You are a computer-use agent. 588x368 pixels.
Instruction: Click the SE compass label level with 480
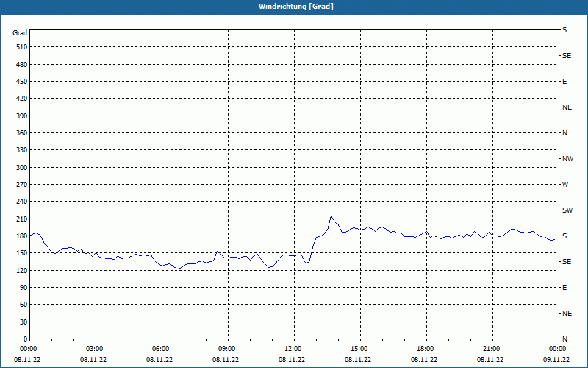567,56
